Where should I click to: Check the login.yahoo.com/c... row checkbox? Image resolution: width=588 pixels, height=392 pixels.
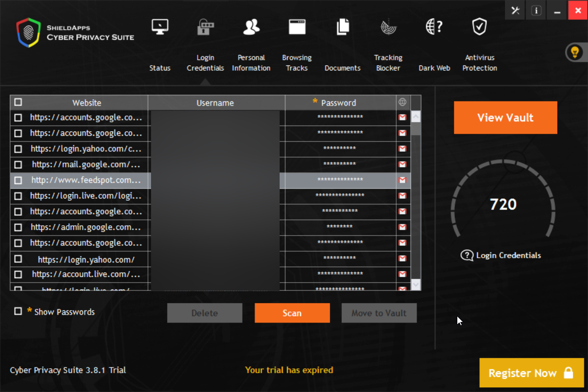click(18, 149)
